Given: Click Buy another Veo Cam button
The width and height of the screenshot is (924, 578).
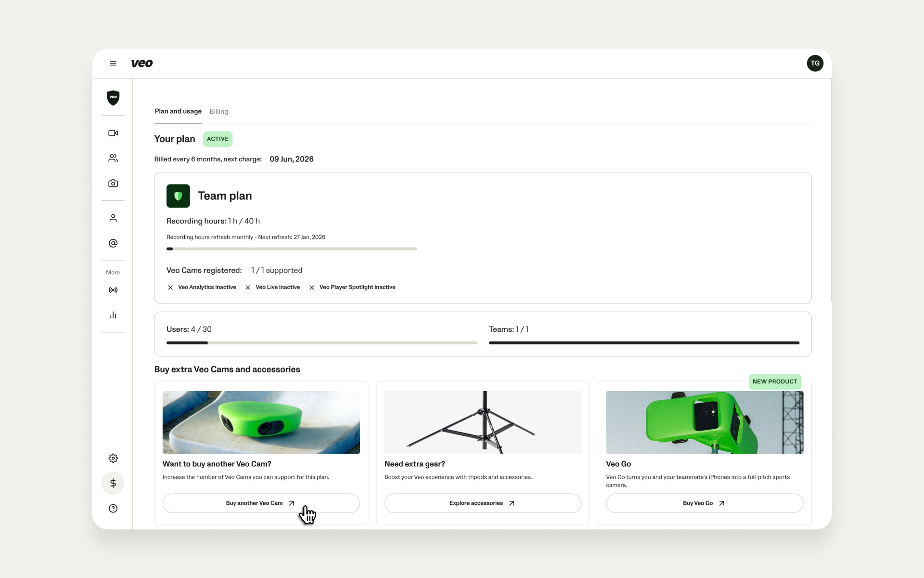Looking at the screenshot, I should 261,503.
